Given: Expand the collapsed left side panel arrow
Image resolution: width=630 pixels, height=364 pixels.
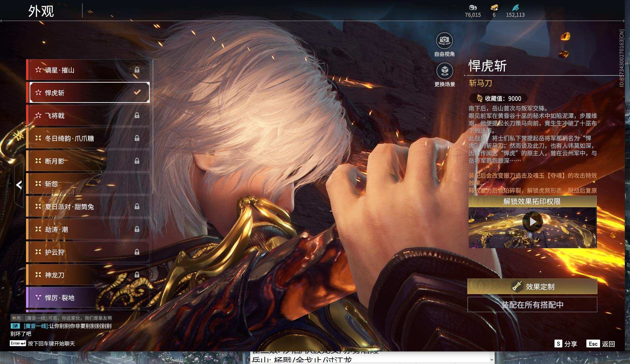Looking at the screenshot, I should [x=19, y=185].
